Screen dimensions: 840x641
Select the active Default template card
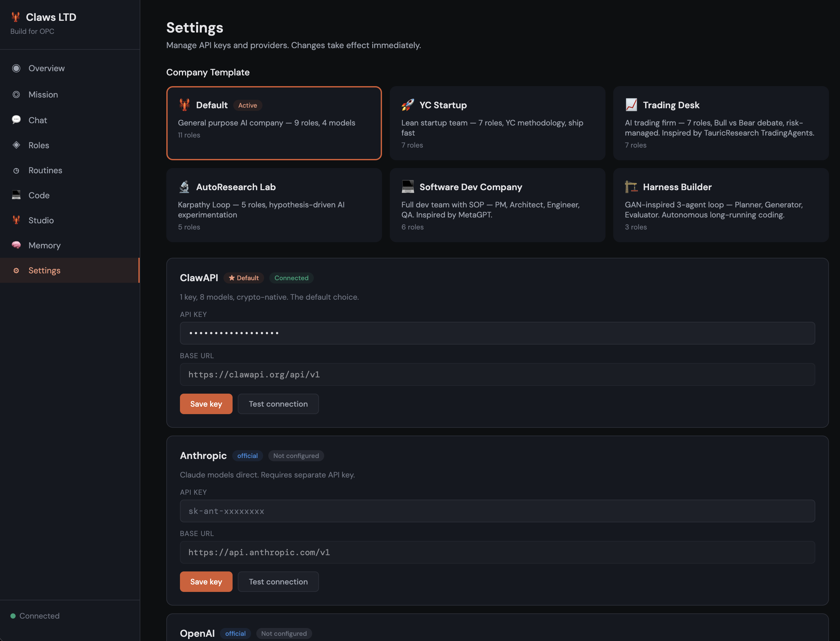[x=274, y=123]
